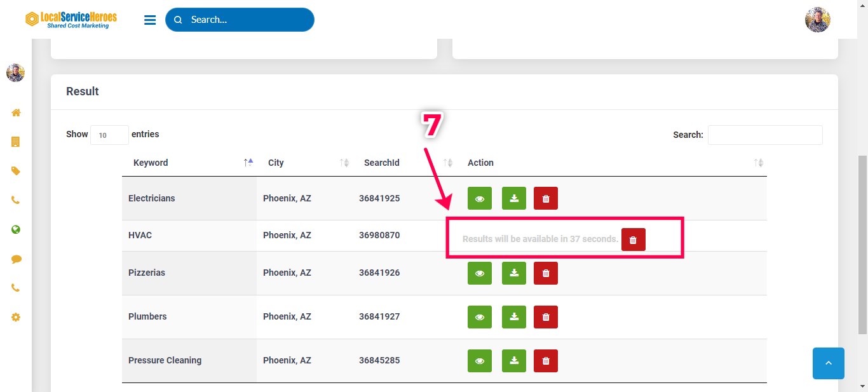
Task: Open settings gear in sidebar
Action: pos(16,317)
